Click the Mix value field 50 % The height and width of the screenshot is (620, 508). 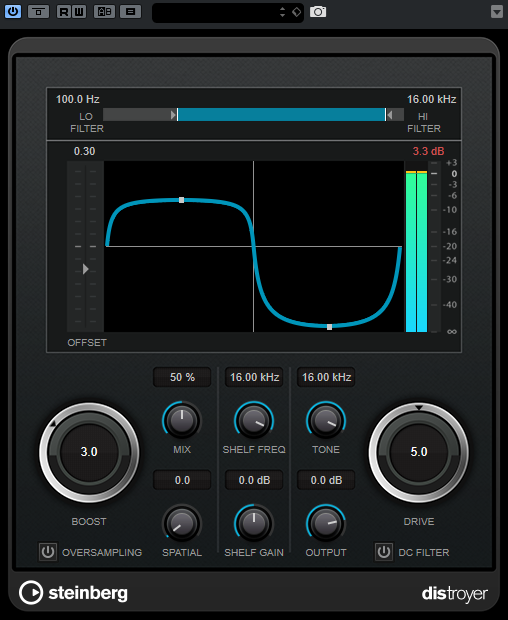(182, 377)
